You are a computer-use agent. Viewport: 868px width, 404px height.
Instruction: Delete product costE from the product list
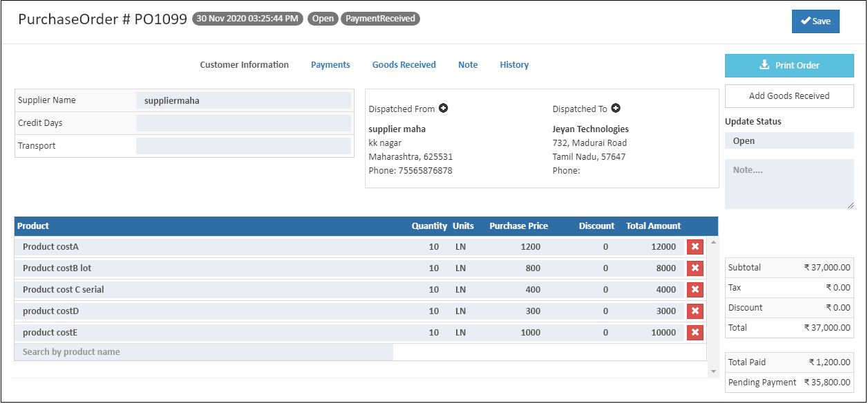695,332
